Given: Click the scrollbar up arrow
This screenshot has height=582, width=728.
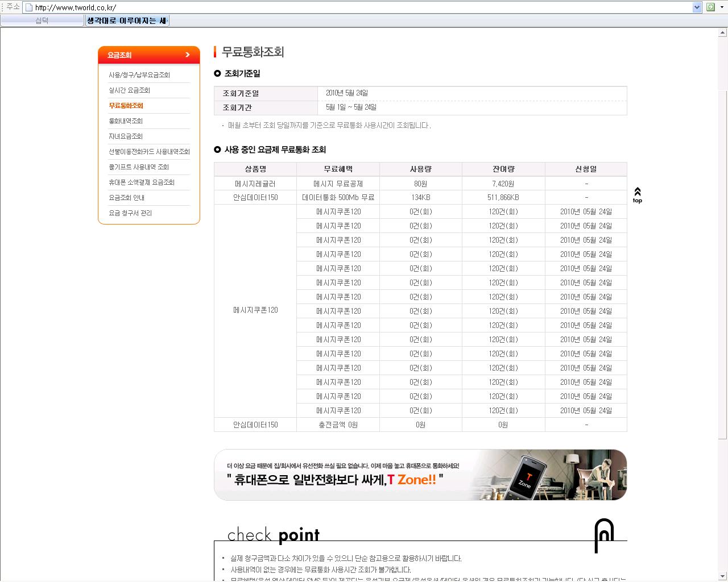Looking at the screenshot, I should click(723, 33).
